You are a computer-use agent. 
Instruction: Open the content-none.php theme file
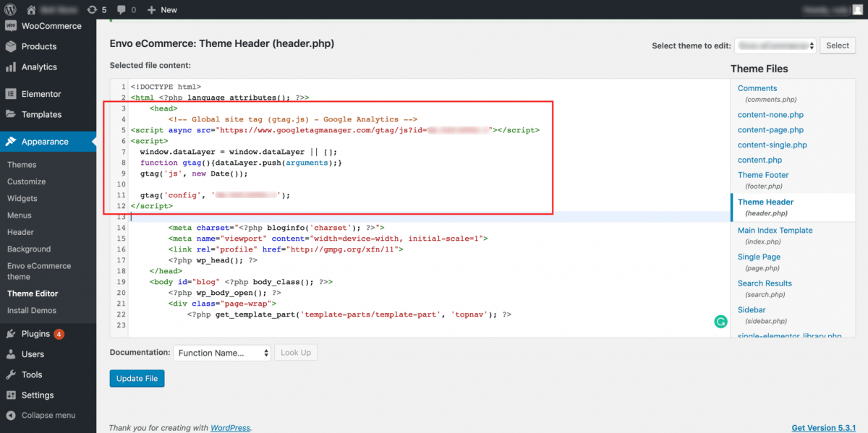[770, 115]
